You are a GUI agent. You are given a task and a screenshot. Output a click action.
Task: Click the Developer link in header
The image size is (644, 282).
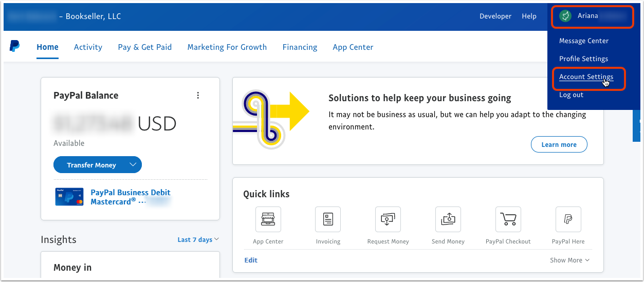coord(495,16)
